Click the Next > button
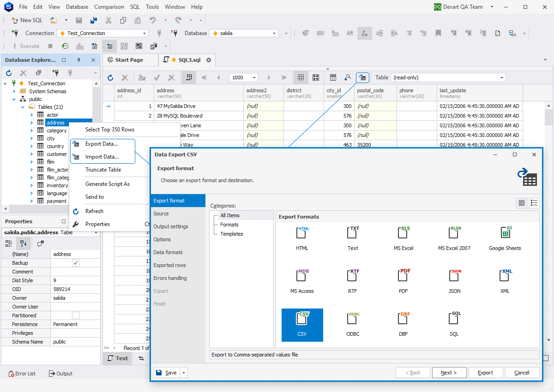554x392 pixels. click(x=449, y=373)
